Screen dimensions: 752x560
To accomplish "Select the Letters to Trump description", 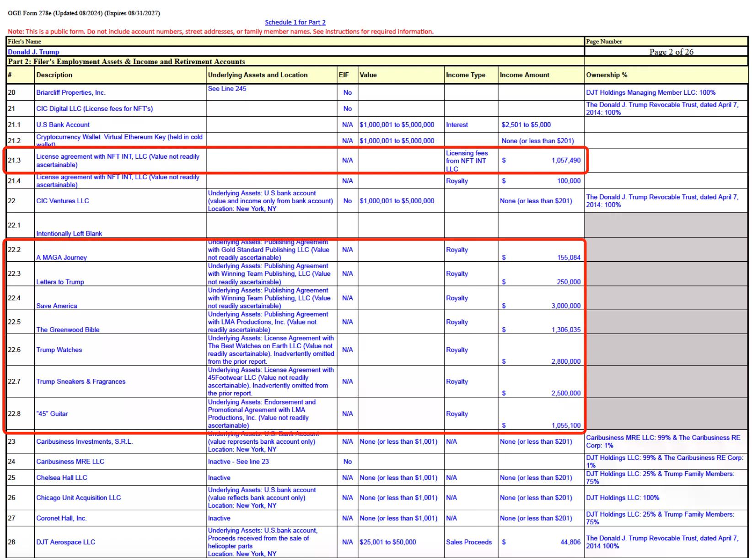I will [60, 282].
